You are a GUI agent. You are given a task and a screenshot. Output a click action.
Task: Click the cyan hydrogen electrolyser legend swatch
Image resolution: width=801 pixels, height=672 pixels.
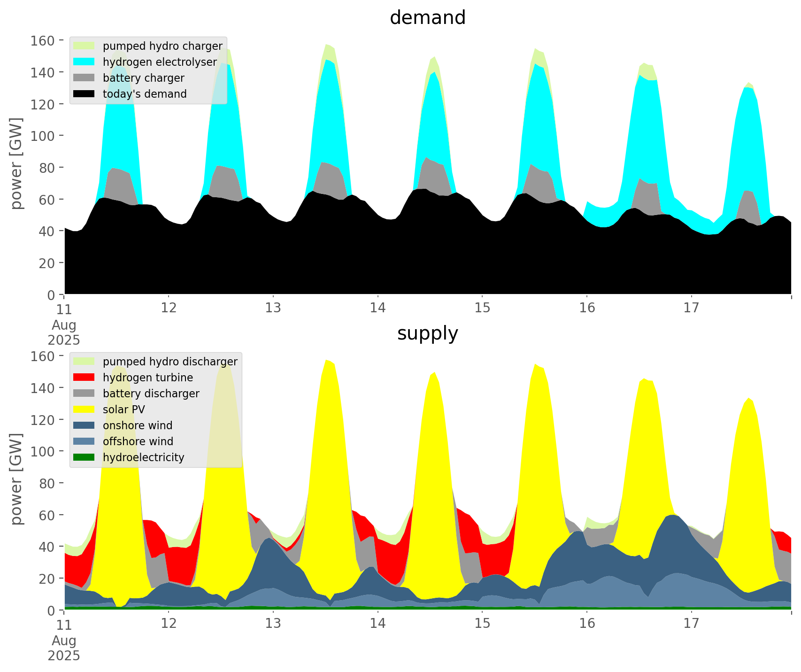[x=84, y=62]
